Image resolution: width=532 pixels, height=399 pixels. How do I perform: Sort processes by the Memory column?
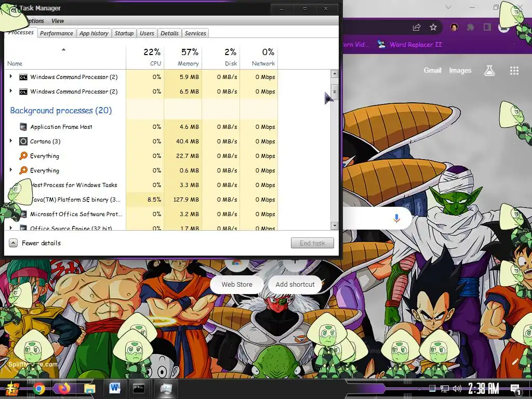pos(183,57)
